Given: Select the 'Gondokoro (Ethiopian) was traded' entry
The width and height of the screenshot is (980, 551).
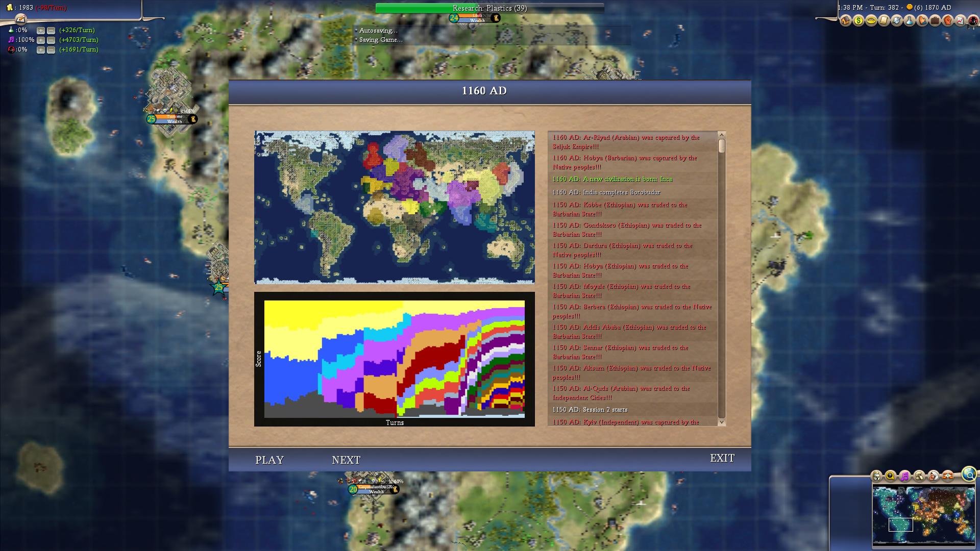Looking at the screenshot, I should (x=632, y=230).
